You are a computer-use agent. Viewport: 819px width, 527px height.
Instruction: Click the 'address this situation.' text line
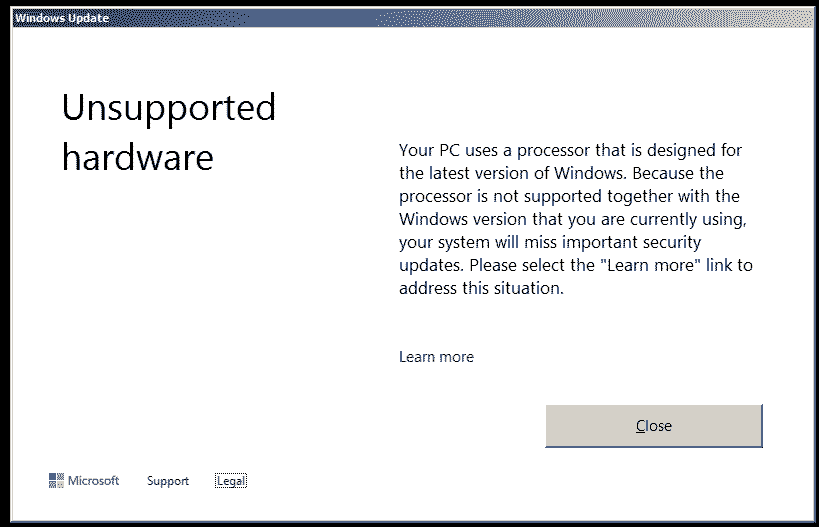481,289
